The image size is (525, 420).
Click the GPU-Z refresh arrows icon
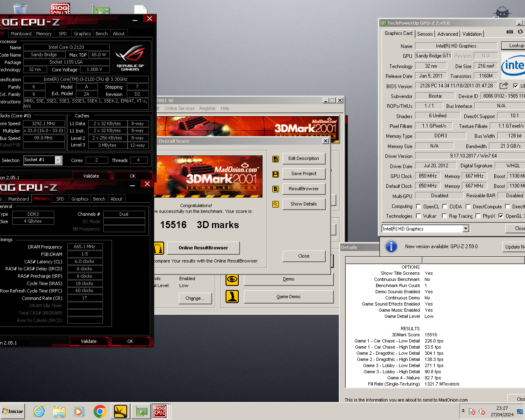point(520,32)
